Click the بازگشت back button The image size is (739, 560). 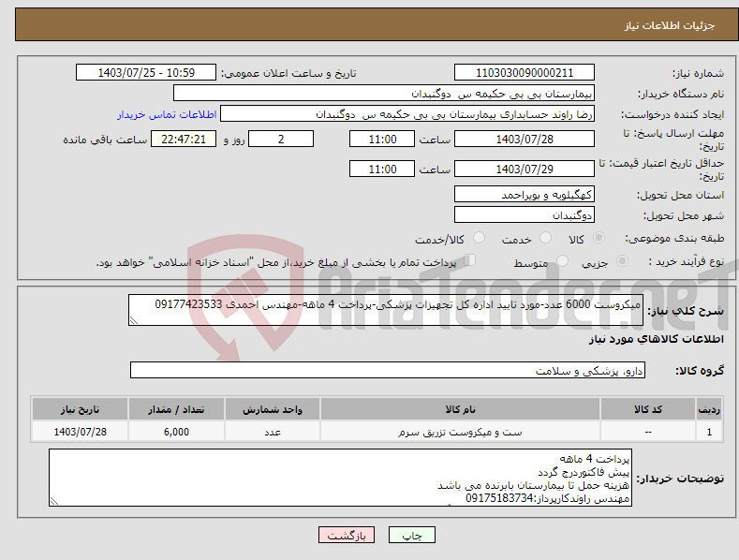347,535
